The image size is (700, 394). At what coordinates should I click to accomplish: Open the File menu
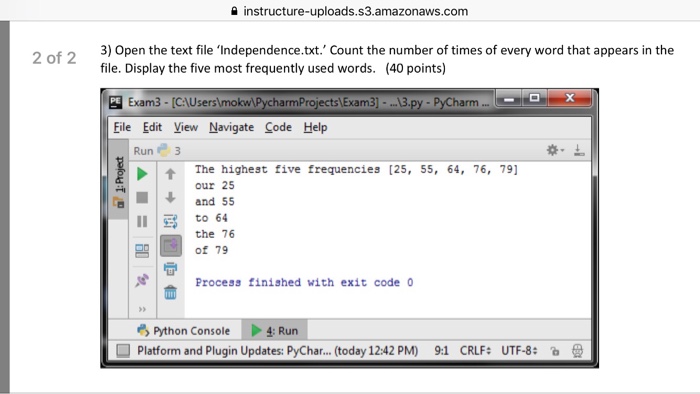(122, 127)
